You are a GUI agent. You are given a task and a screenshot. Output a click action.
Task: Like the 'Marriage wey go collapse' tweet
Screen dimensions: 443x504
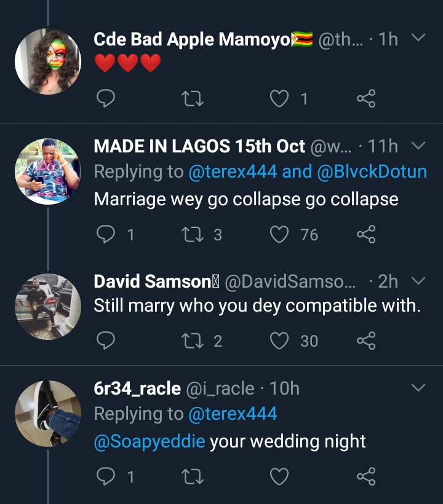point(280,234)
